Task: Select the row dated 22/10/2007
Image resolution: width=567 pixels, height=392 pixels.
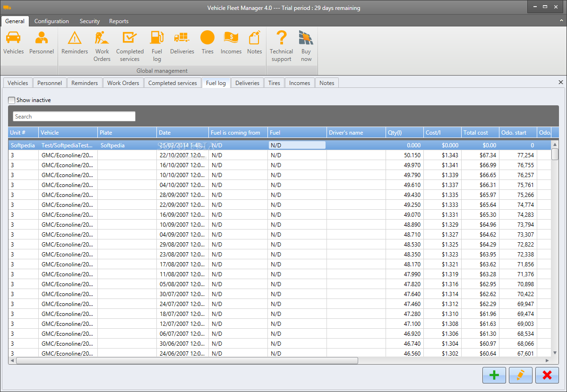Action: [x=280, y=155]
